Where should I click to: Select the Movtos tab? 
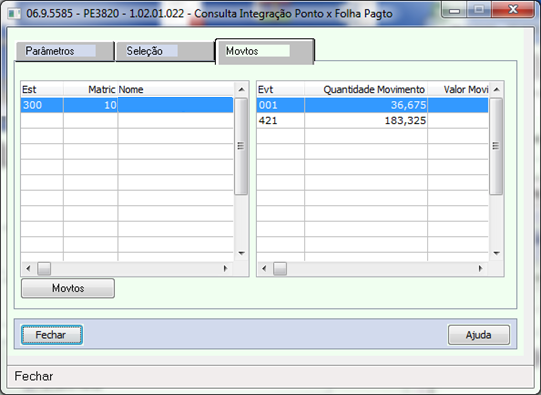[265, 51]
